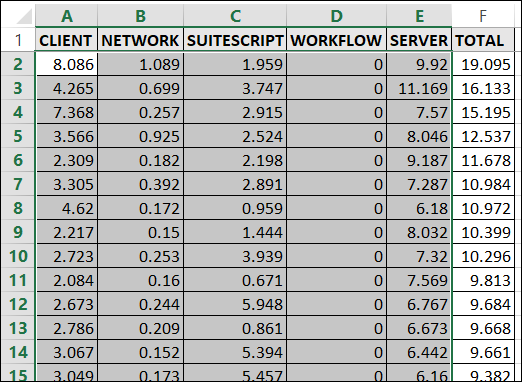Select cell with value 2.915

tap(235, 112)
